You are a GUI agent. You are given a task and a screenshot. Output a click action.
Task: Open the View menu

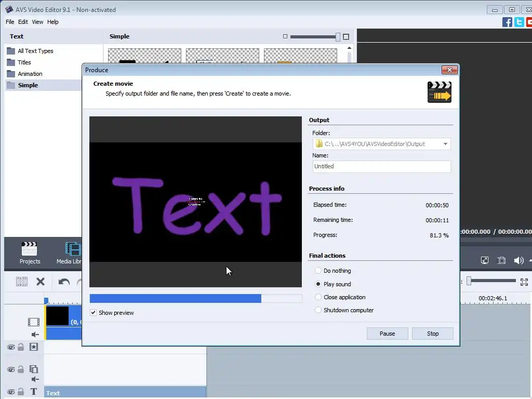point(37,22)
